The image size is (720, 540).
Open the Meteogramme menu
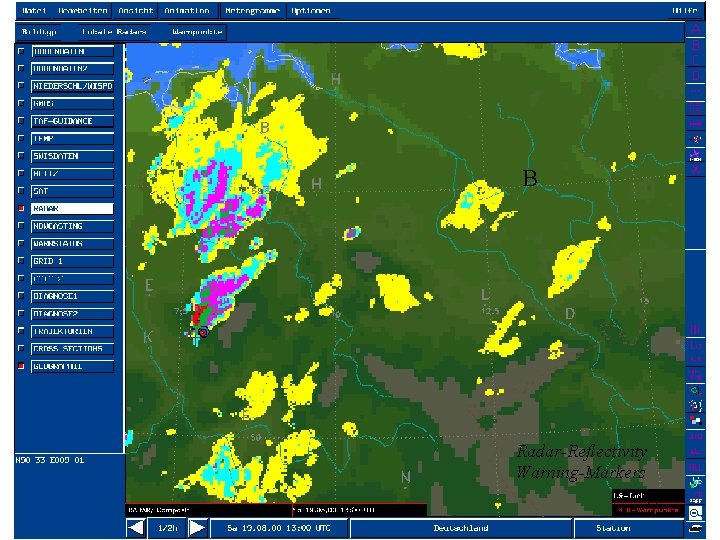pyautogui.click(x=252, y=11)
